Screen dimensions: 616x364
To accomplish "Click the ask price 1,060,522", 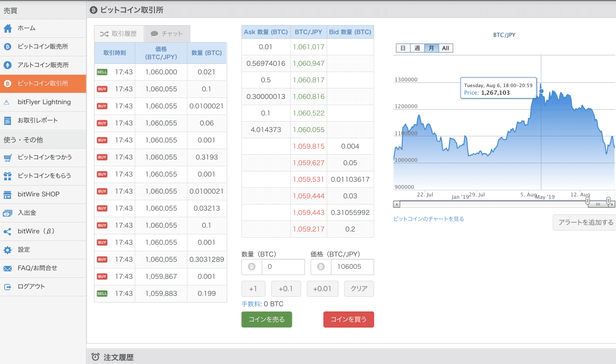I will (308, 113).
